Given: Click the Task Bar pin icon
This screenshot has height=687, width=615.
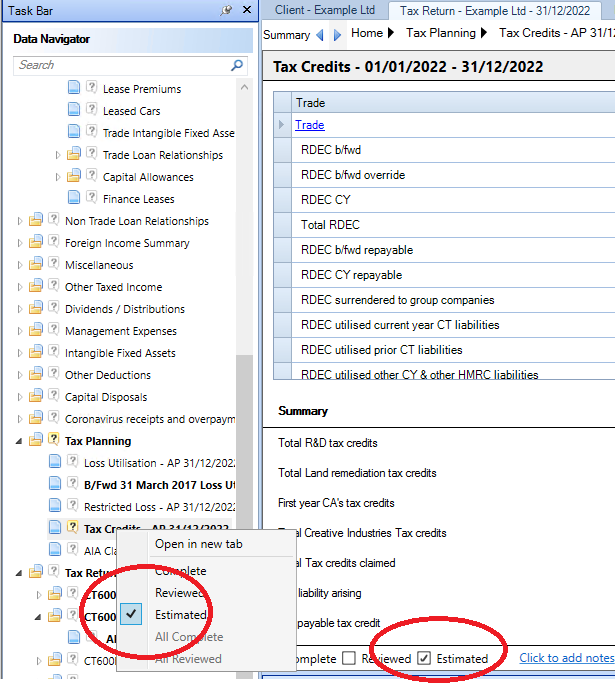Looking at the screenshot, I should coord(226,10).
